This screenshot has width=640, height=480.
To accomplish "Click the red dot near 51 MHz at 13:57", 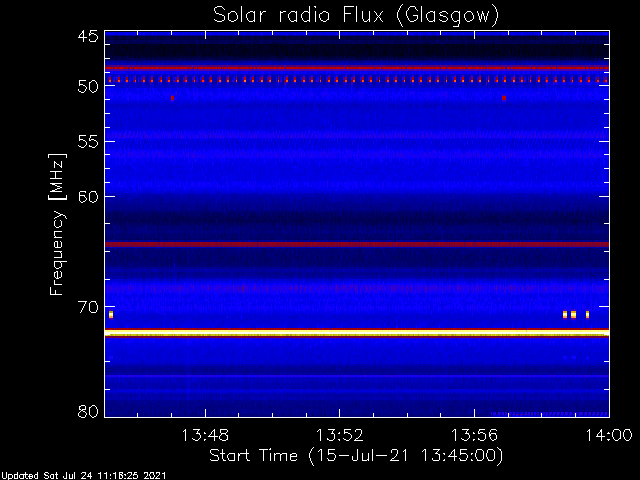I will click(504, 98).
